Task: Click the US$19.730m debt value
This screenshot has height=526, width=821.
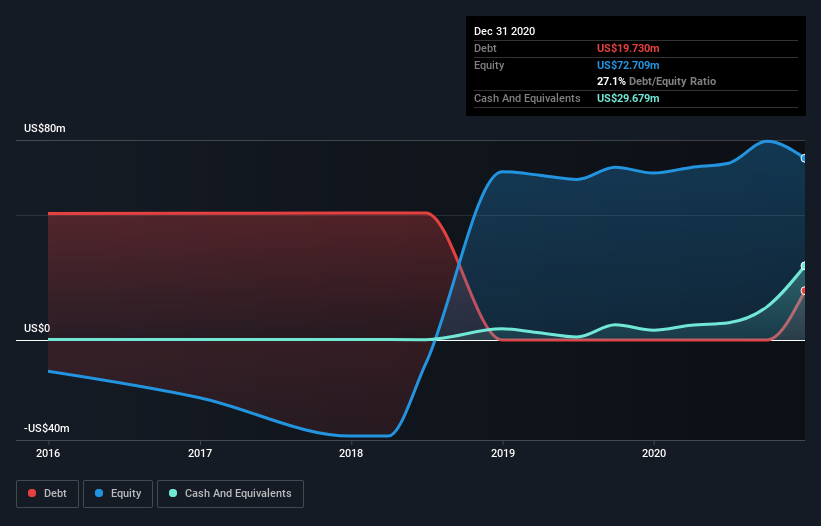Action: pyautogui.click(x=628, y=48)
